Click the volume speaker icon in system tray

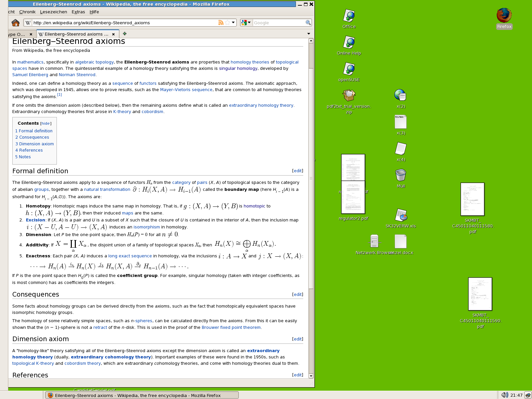(x=504, y=395)
